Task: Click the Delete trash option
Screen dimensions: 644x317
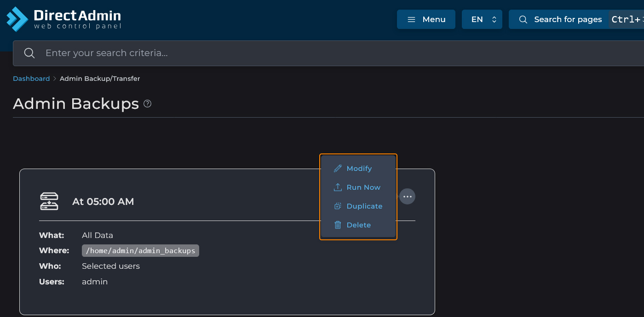Action: pyautogui.click(x=358, y=225)
